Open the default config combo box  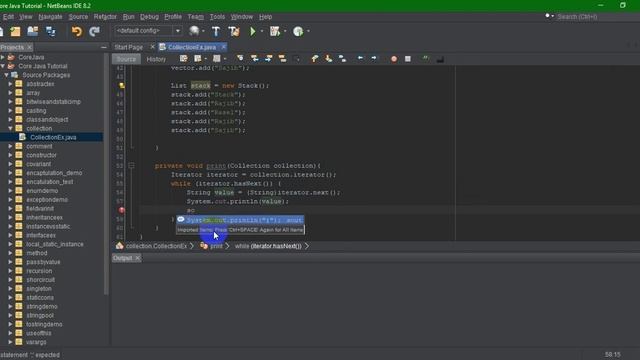[148, 31]
